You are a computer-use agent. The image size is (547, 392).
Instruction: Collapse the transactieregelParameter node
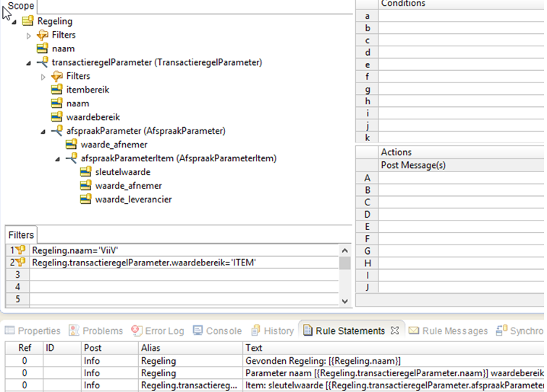[x=29, y=64]
